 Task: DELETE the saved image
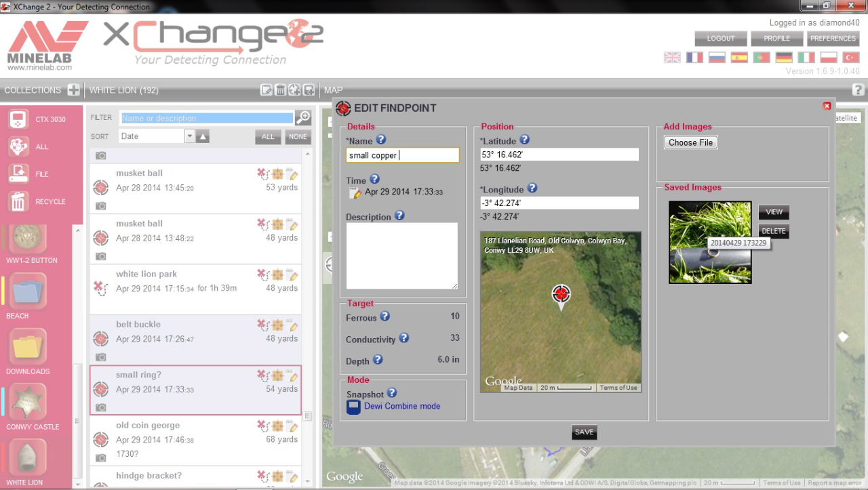click(x=774, y=231)
